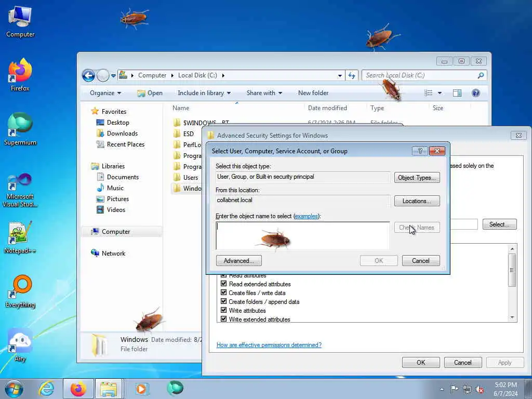Click the object name text box
This screenshot has height=399, width=532.
[x=303, y=236]
